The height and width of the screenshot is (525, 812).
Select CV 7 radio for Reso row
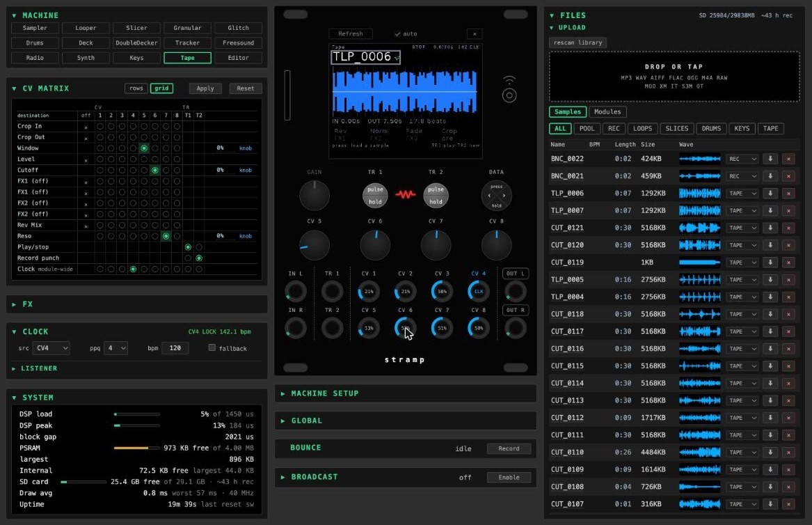[x=166, y=236]
